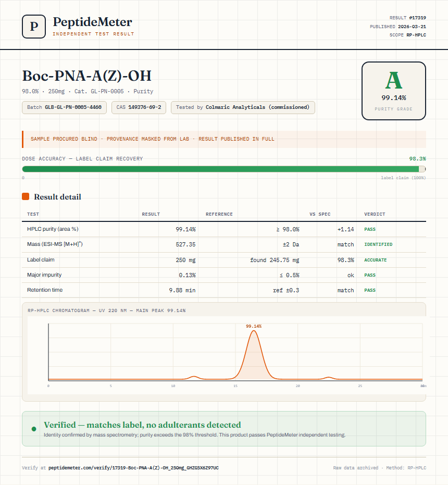The height and width of the screenshot is (485, 448).
Task: Click PASS verdict in Major impurity row
Action: [370, 275]
